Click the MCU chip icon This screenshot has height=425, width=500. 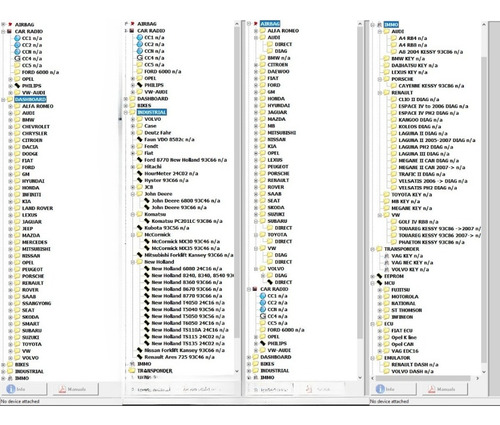379,283
